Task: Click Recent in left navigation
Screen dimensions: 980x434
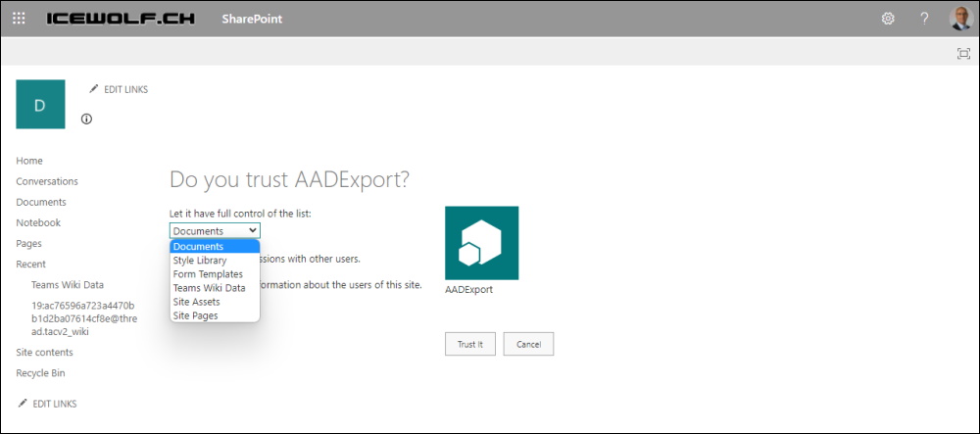Action: pyautogui.click(x=30, y=264)
